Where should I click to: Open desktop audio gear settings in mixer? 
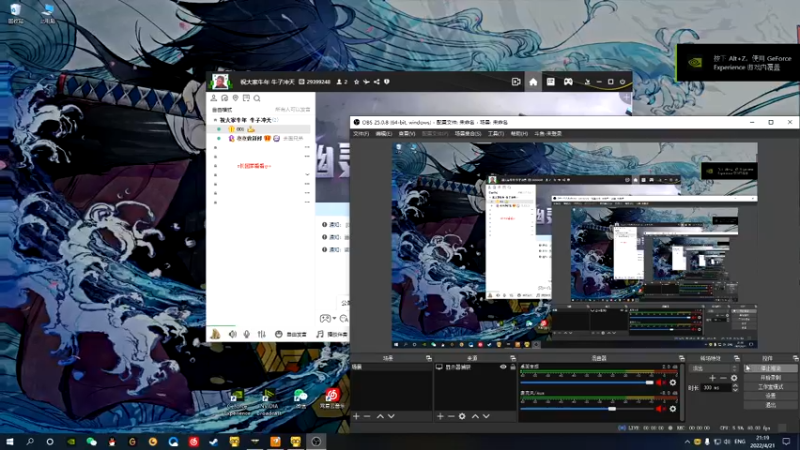click(671, 382)
